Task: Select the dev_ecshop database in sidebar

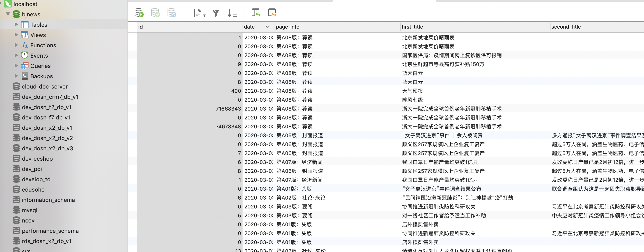Action: 37,159
